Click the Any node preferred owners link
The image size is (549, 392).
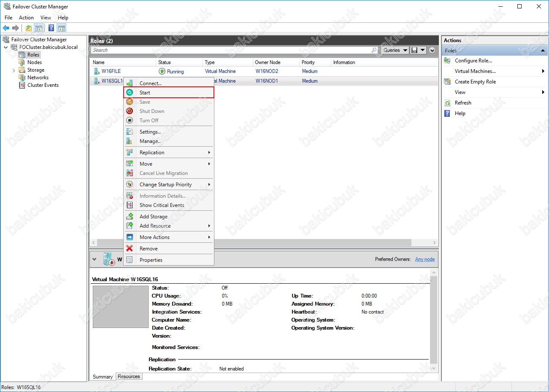[x=425, y=259]
